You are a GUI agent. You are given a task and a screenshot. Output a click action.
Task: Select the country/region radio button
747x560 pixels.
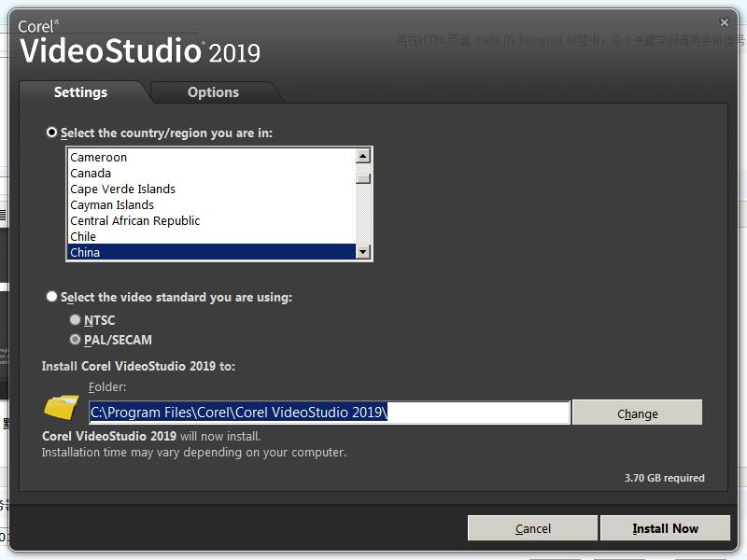pos(51,133)
